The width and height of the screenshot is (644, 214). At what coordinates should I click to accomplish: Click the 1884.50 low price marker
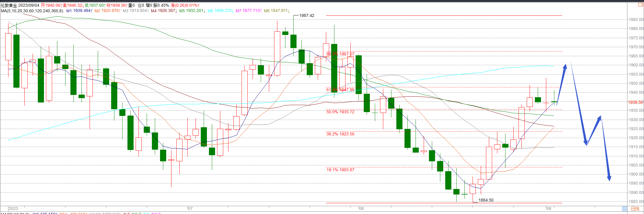tap(486, 200)
